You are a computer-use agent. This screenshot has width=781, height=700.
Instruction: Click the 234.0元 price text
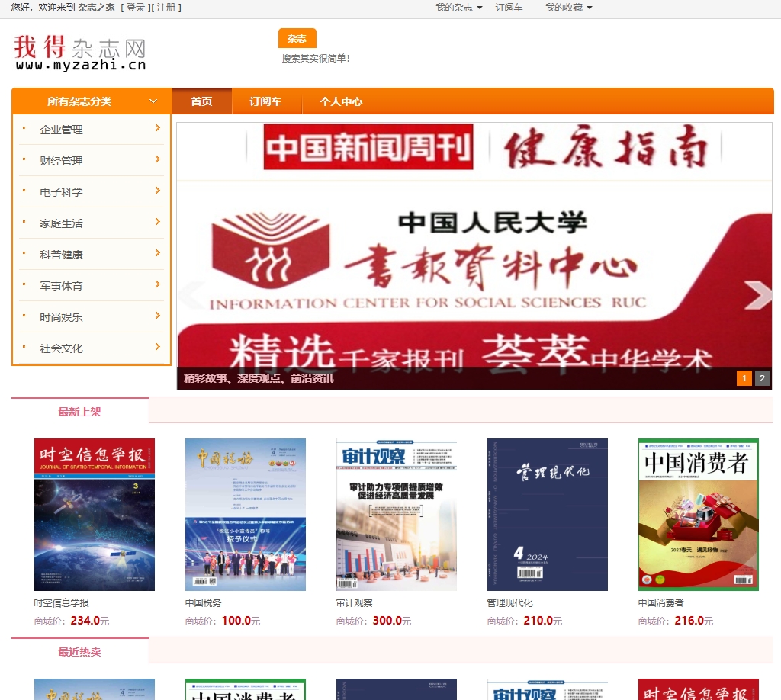(90, 621)
